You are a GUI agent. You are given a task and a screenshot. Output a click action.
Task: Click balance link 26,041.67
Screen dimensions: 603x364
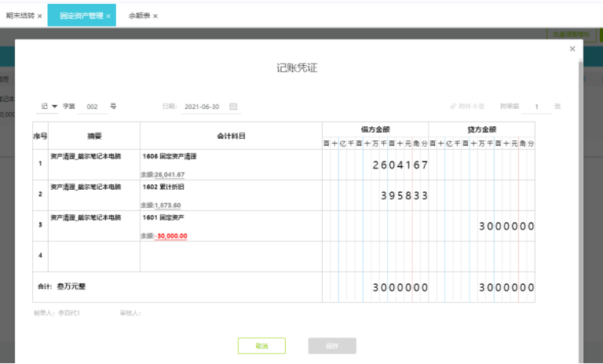coord(170,175)
